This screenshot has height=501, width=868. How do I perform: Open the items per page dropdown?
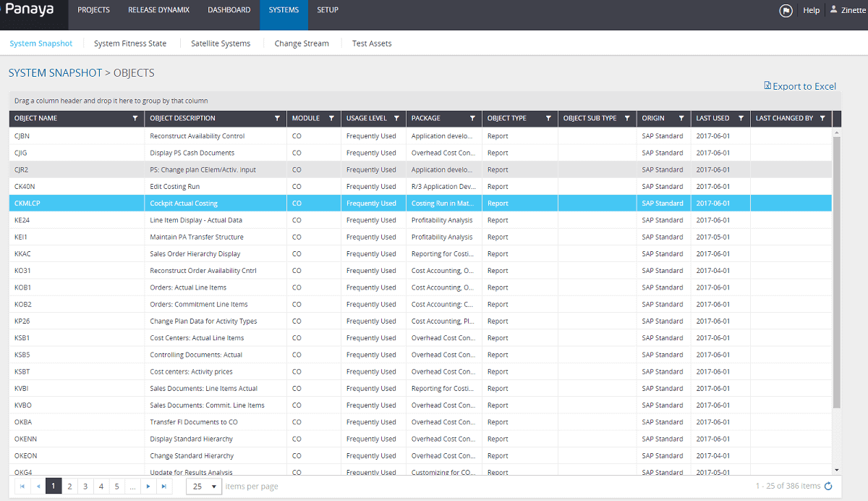[204, 487]
